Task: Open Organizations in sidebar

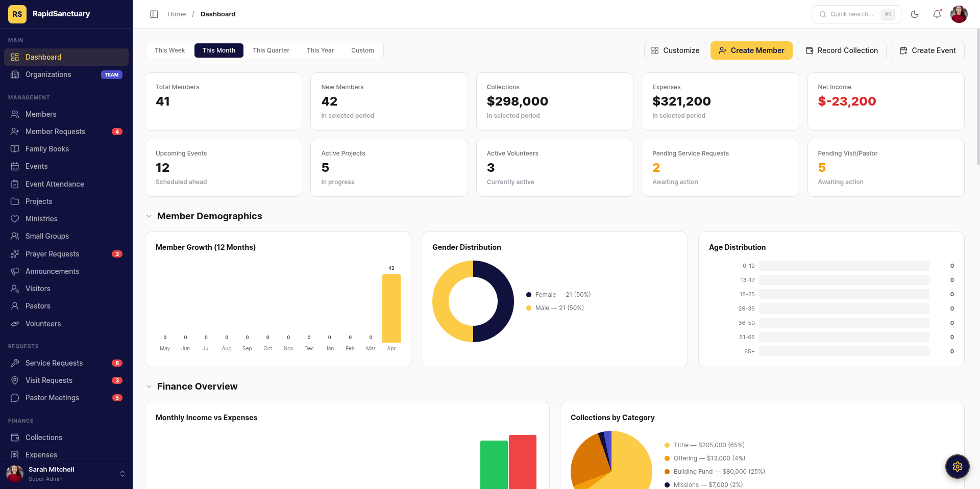Action: pos(66,74)
